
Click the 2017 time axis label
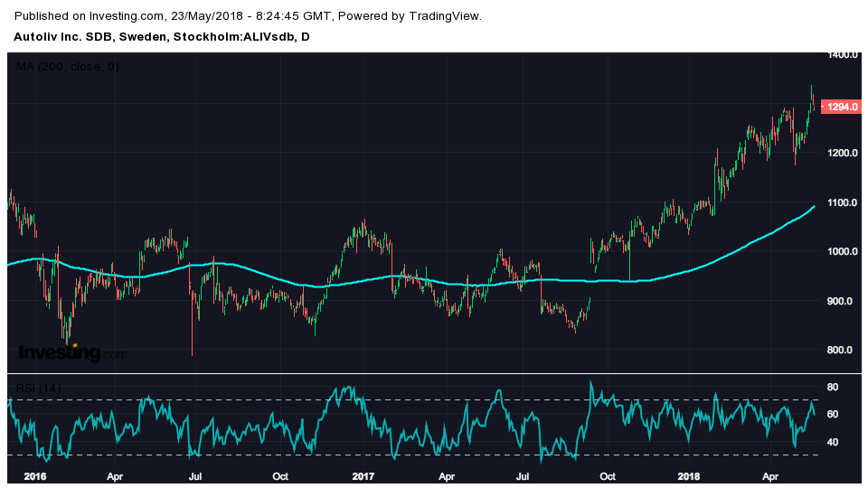[x=363, y=476]
